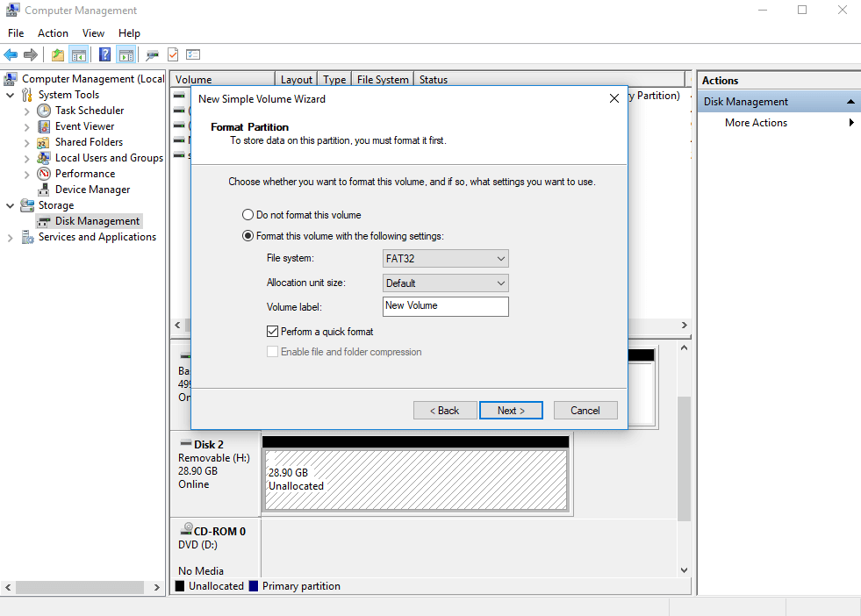
Task: Click the Next button in the wizard
Action: [511, 410]
